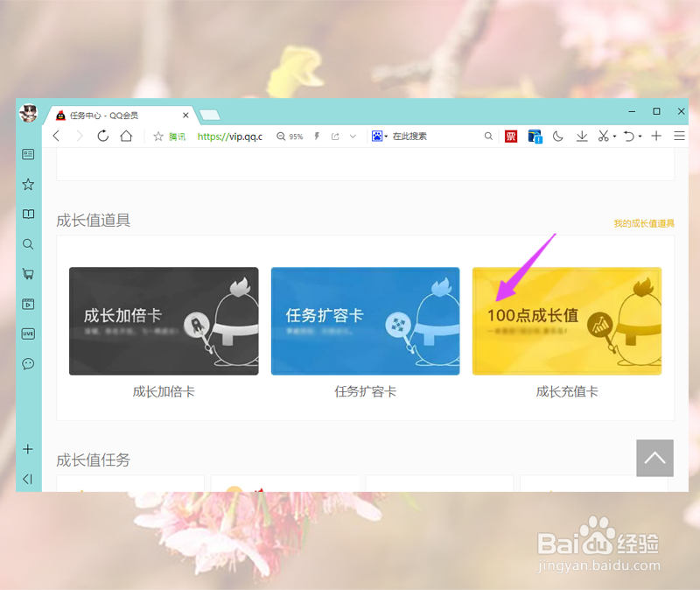Maximize the browser window

click(x=656, y=111)
